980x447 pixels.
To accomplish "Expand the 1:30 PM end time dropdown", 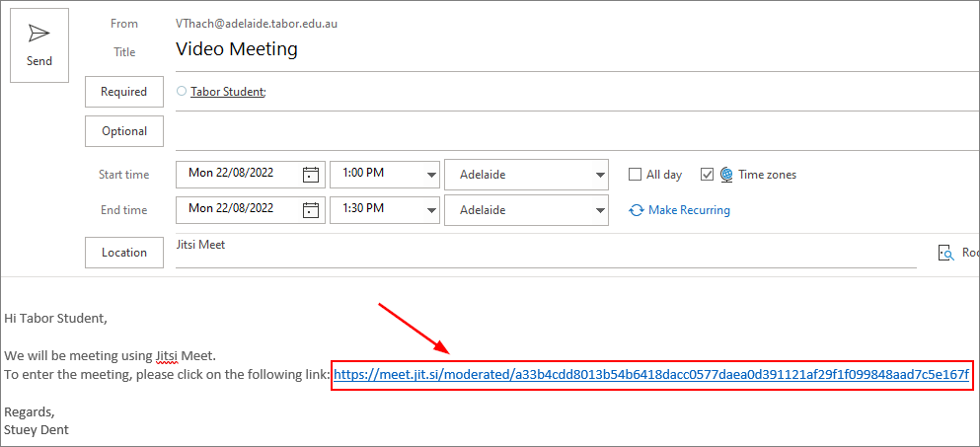I will pyautogui.click(x=431, y=210).
